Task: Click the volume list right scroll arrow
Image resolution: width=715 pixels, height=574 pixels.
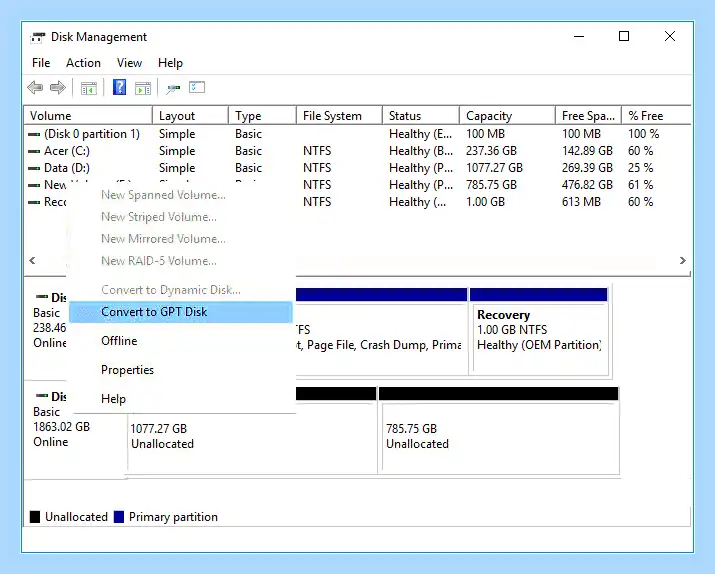Action: click(x=683, y=260)
